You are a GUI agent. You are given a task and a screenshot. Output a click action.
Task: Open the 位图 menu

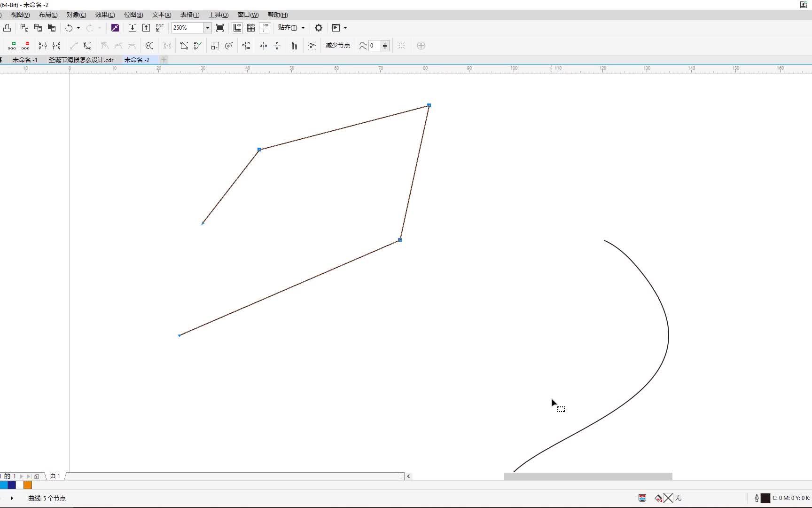133,15
